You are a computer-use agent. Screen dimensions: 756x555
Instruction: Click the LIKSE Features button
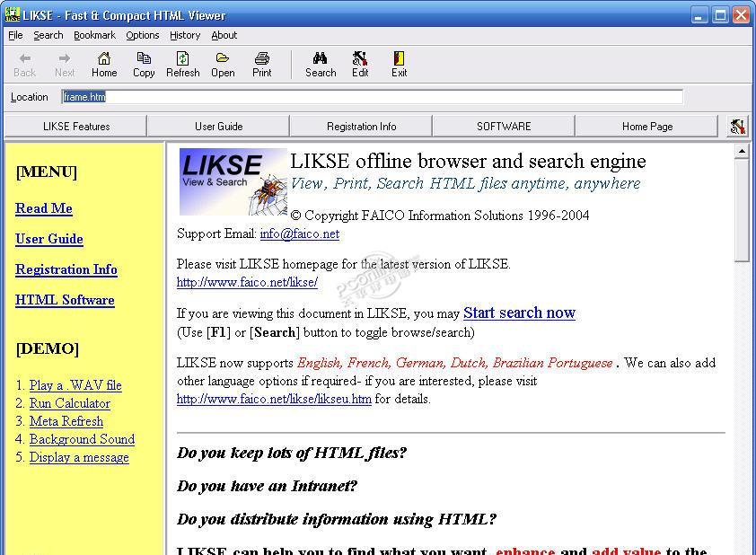pyautogui.click(x=76, y=127)
